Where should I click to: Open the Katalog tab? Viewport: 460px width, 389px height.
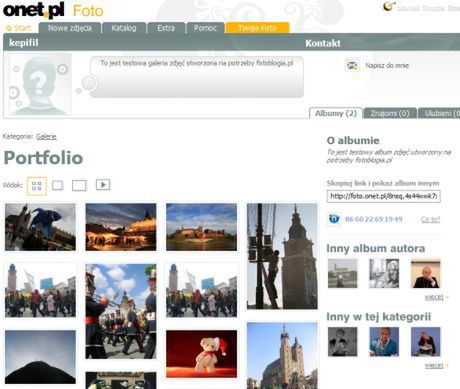[124, 28]
